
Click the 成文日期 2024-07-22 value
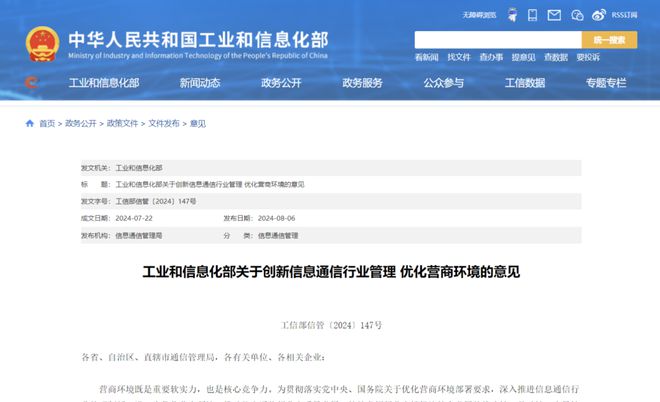[134, 218]
